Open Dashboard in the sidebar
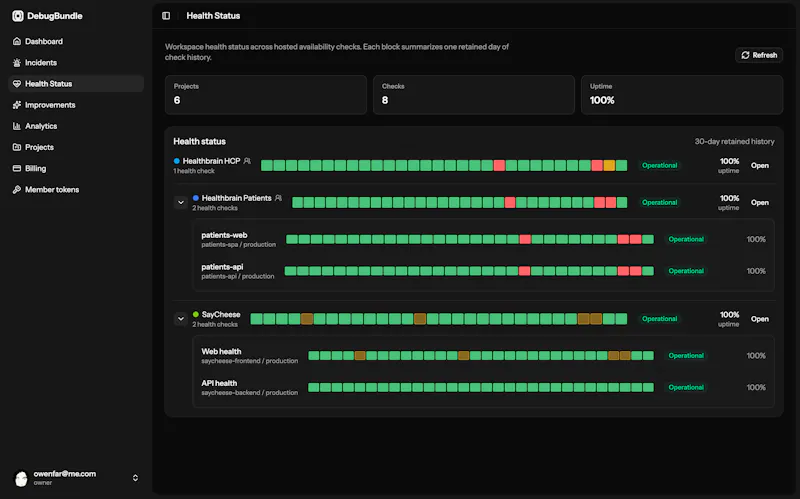 click(76, 41)
